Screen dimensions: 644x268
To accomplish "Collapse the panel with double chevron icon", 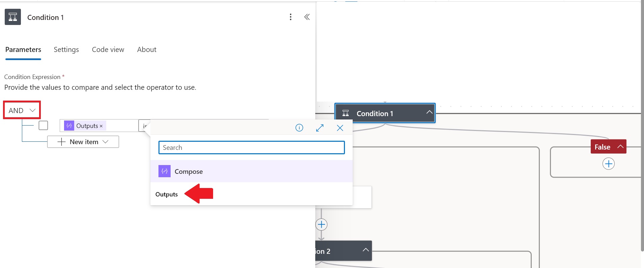I will pos(307,17).
